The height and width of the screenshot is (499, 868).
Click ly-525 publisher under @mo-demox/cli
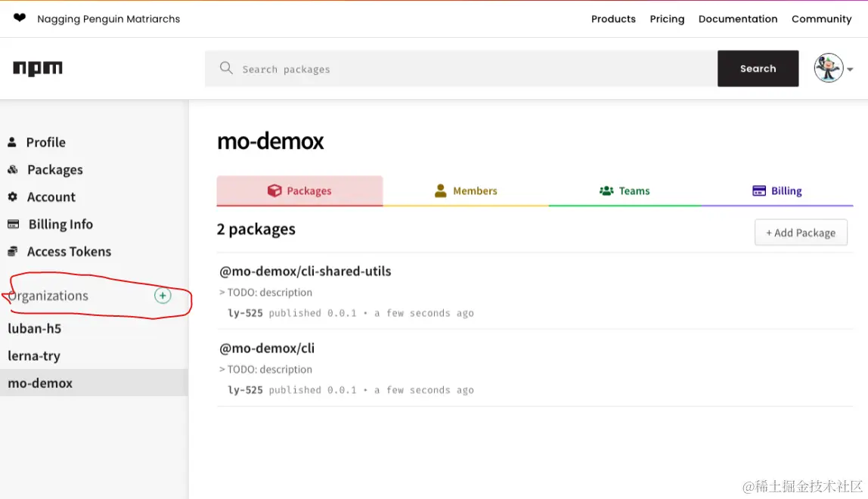coord(245,390)
